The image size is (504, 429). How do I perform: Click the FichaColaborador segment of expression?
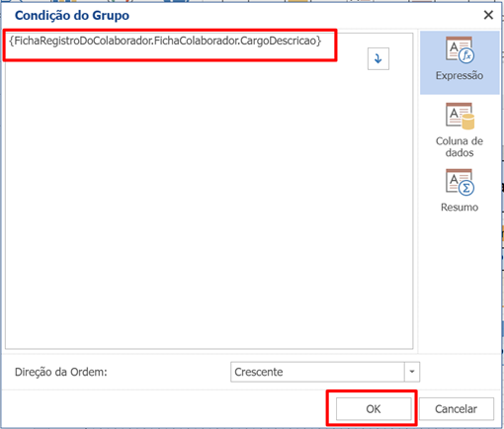click(196, 41)
